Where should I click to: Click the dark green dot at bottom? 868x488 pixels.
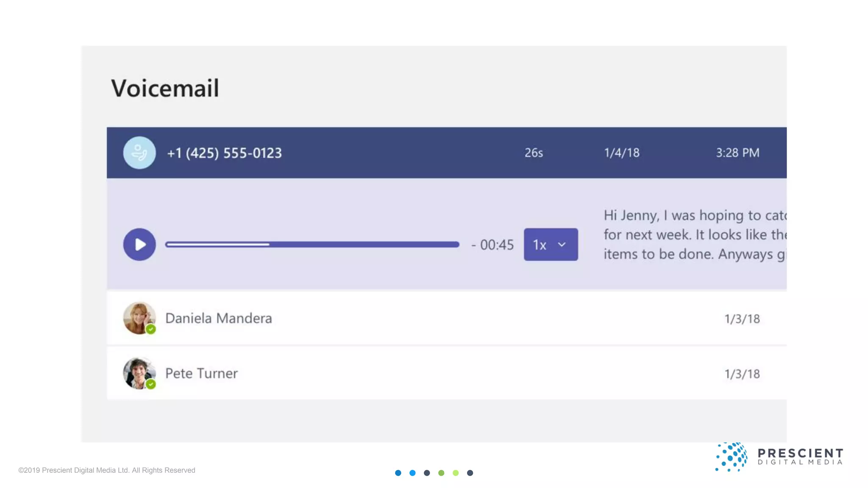441,473
